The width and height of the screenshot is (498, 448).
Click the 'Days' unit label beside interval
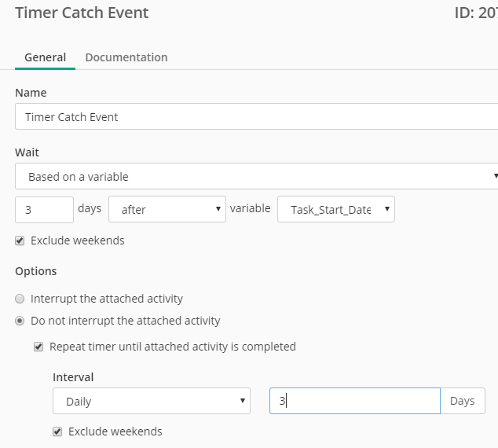[462, 401]
